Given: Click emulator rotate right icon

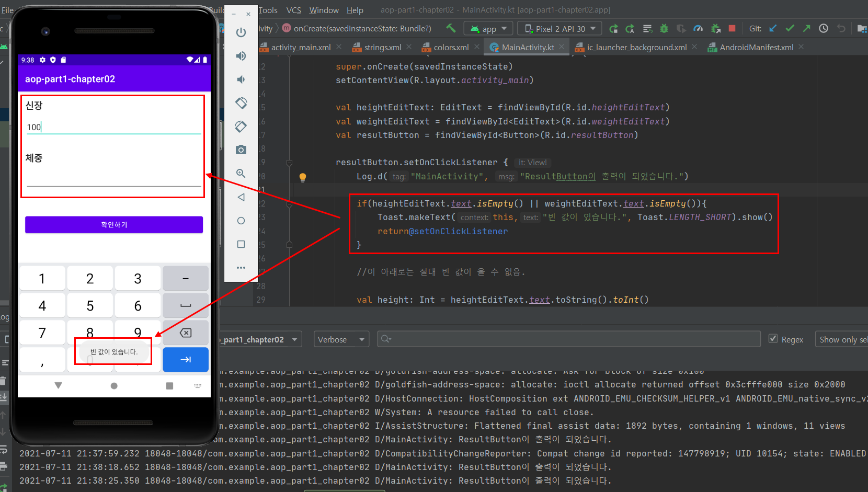Looking at the screenshot, I should coord(241,127).
